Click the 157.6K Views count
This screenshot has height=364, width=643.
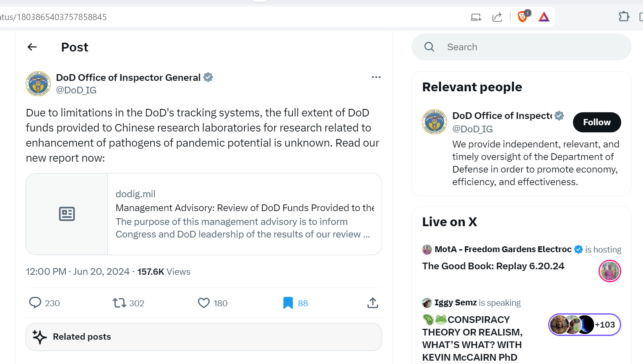tap(164, 271)
